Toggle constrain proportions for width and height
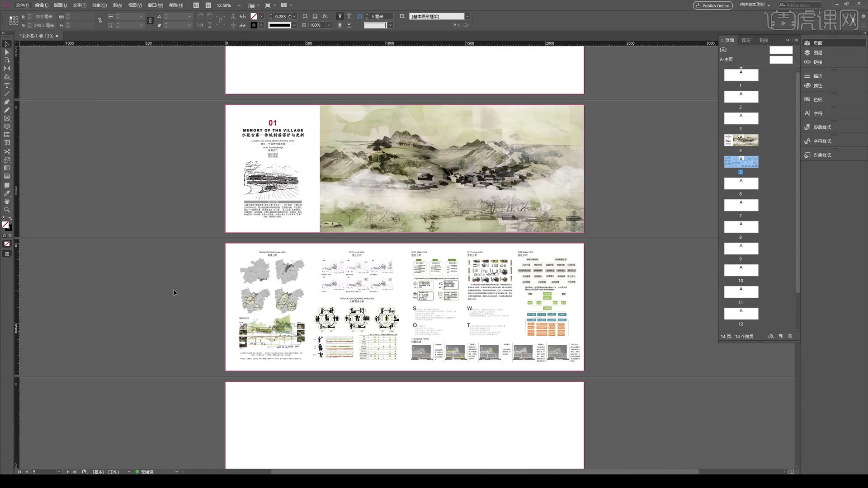 (x=100, y=20)
